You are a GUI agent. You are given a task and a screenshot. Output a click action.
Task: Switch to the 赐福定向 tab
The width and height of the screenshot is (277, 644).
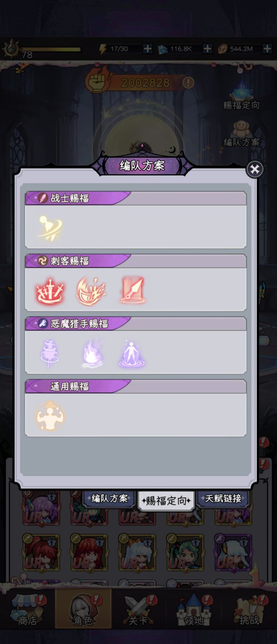(167, 500)
